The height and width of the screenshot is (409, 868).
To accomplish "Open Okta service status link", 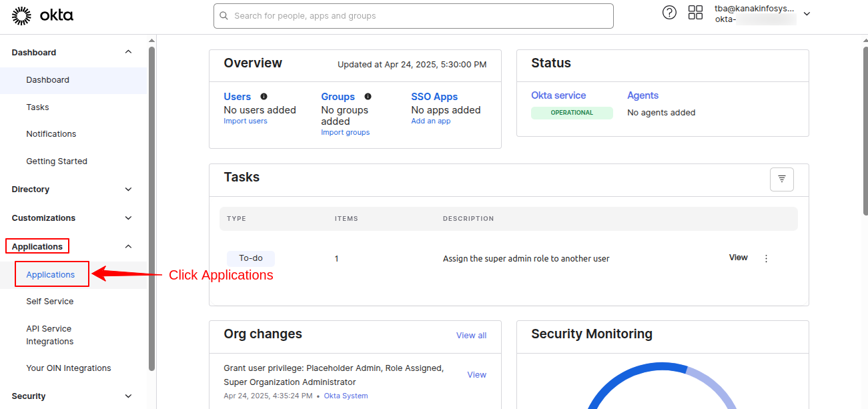I will [x=558, y=95].
